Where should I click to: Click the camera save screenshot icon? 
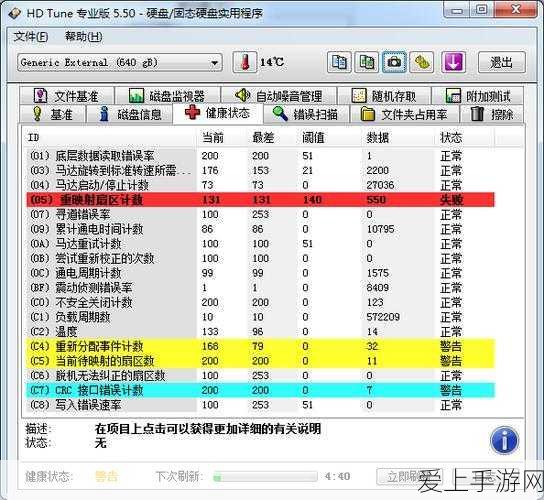(394, 62)
